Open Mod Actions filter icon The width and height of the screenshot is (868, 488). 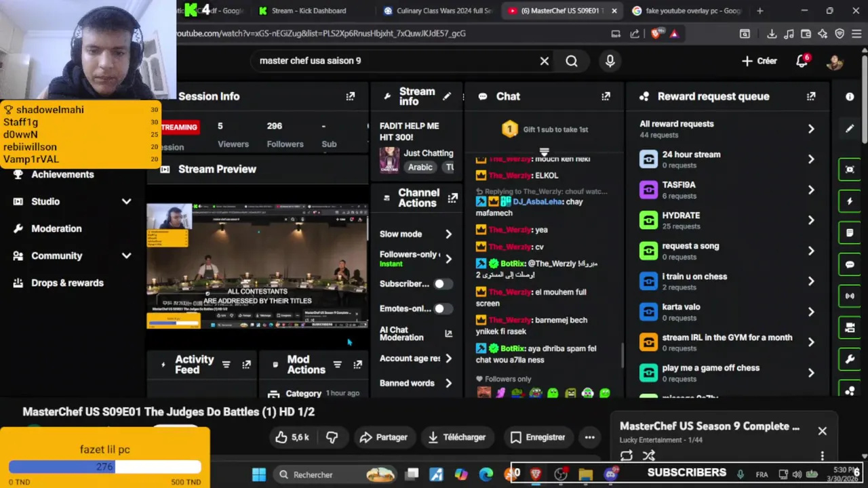(x=337, y=365)
